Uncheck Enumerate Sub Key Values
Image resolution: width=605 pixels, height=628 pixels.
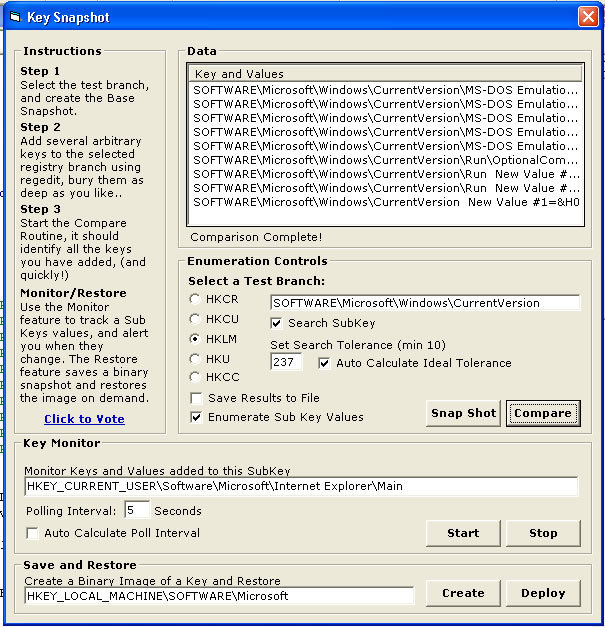pos(197,417)
